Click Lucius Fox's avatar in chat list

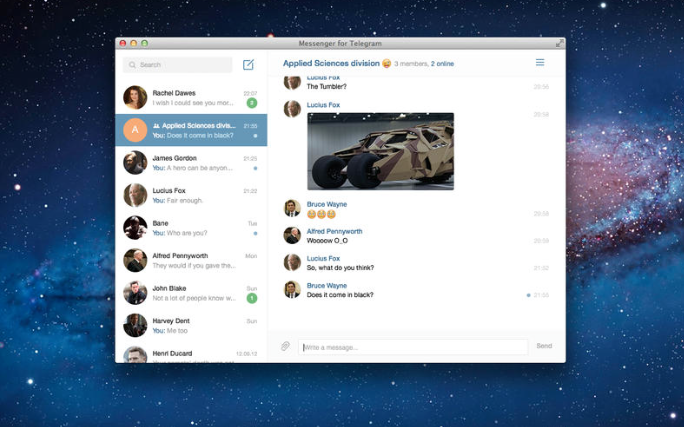click(x=135, y=195)
